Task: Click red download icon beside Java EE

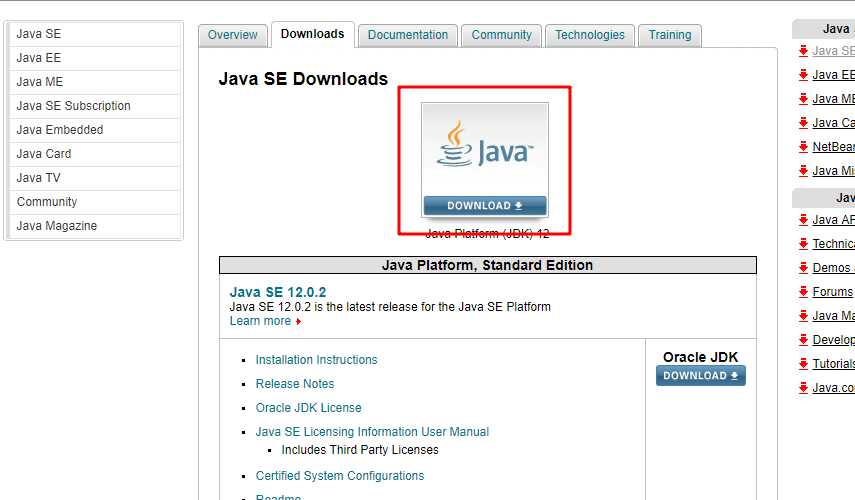Action: (803, 75)
